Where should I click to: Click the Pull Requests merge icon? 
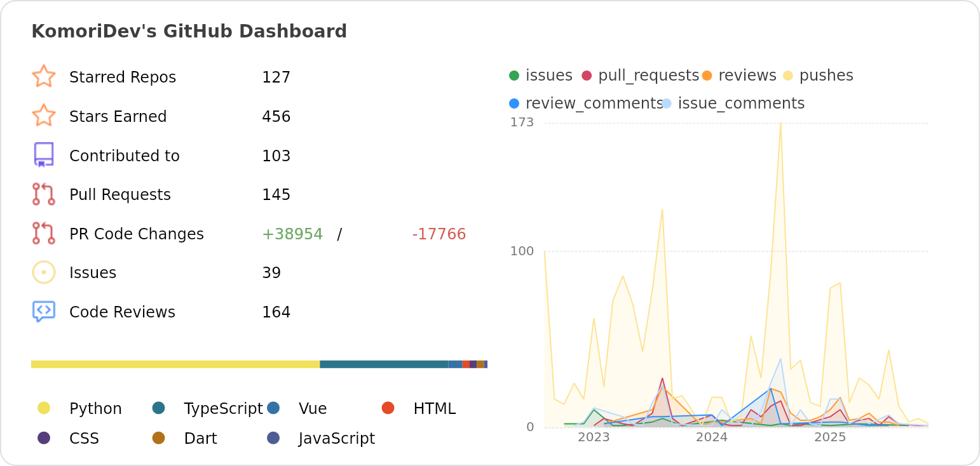44,194
